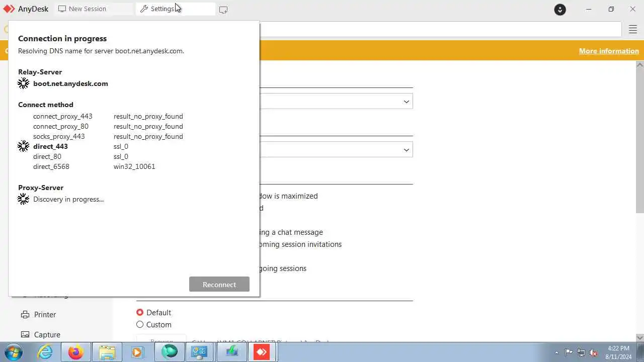Open the Printer settings section
The width and height of the screenshot is (644, 362).
click(45, 315)
